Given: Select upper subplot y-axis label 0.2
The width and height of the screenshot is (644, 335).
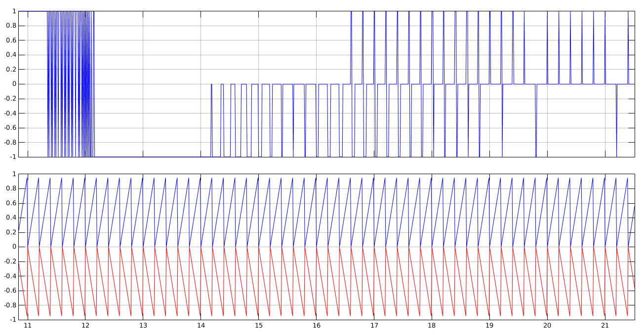Looking at the screenshot, I should (11, 69).
